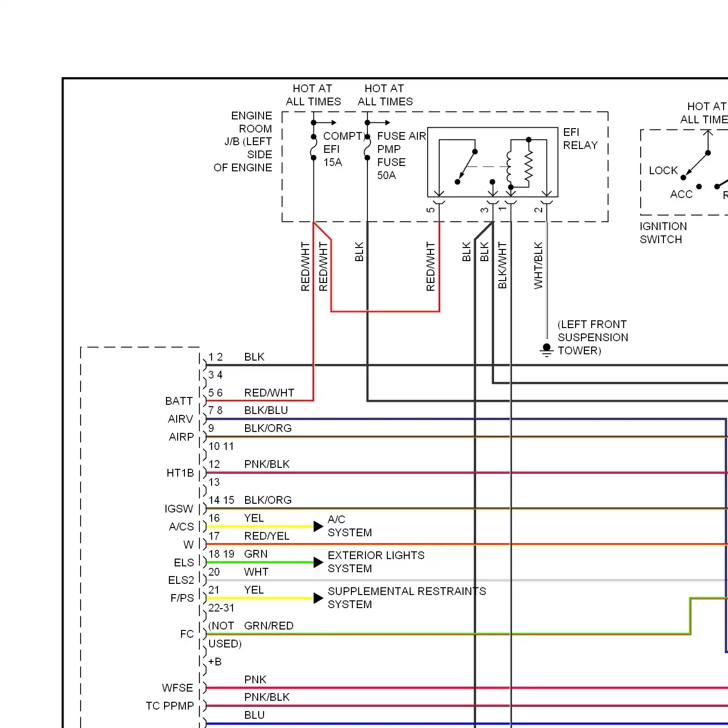728x728 pixels.
Task: Click the PNK label at WFSE row
Action: tap(255, 679)
